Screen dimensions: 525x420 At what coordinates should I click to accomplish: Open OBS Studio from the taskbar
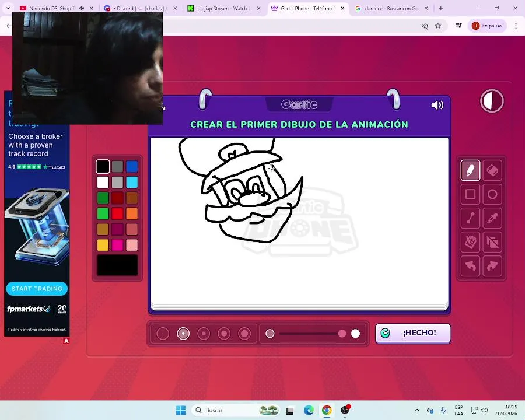pyautogui.click(x=345, y=410)
